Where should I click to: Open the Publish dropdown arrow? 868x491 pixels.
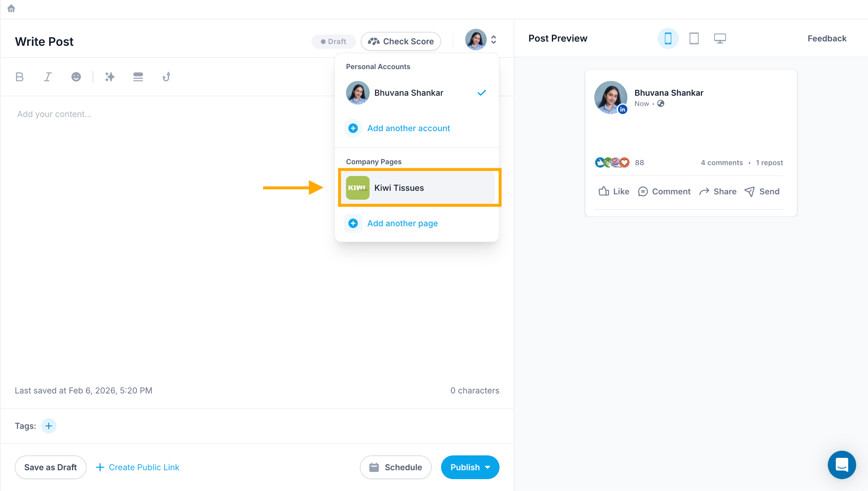488,467
